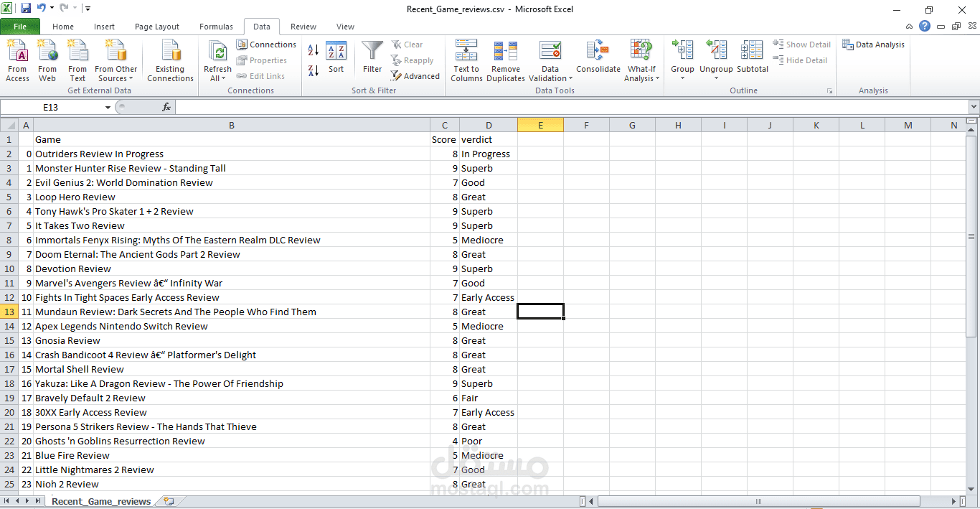Switch to the Home tab
This screenshot has height=509, width=980.
coord(63,27)
